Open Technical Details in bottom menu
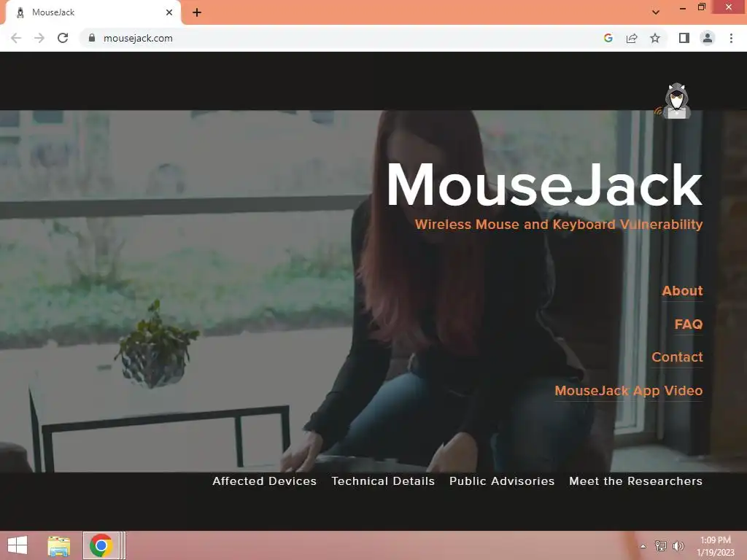This screenshot has width=747, height=560. 383,481
